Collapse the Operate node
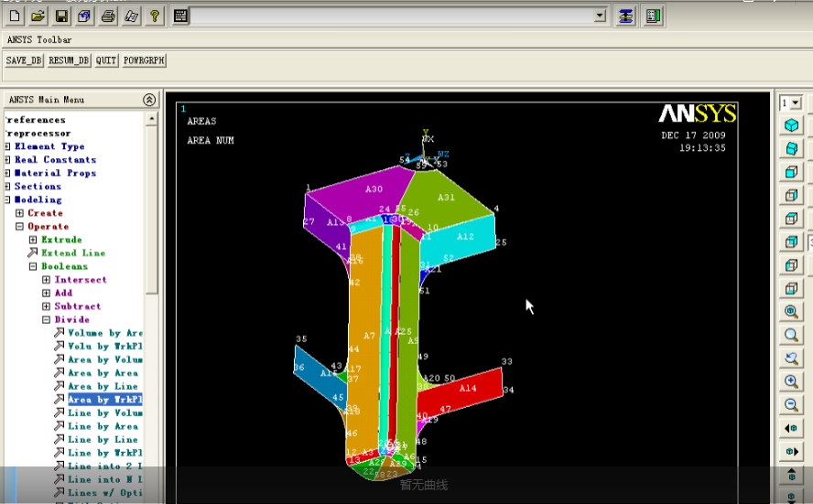813x504 pixels. (x=20, y=226)
